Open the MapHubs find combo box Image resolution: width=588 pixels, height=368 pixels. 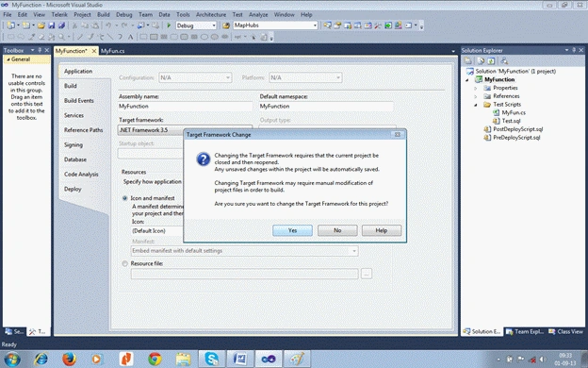coord(315,25)
